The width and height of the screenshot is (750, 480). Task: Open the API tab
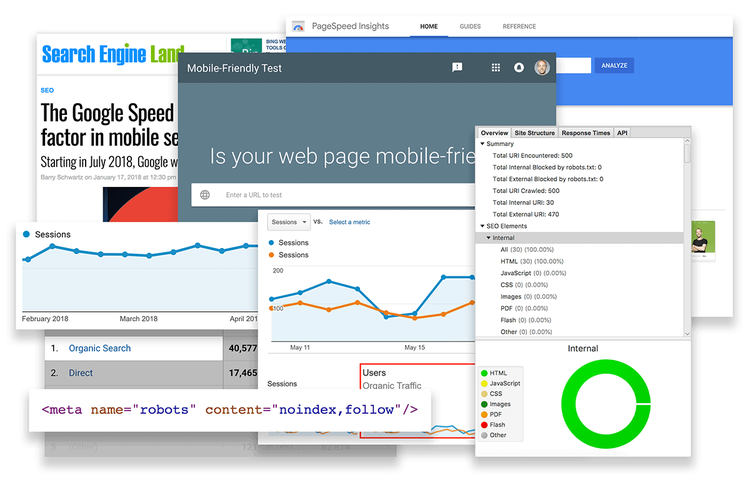point(622,133)
